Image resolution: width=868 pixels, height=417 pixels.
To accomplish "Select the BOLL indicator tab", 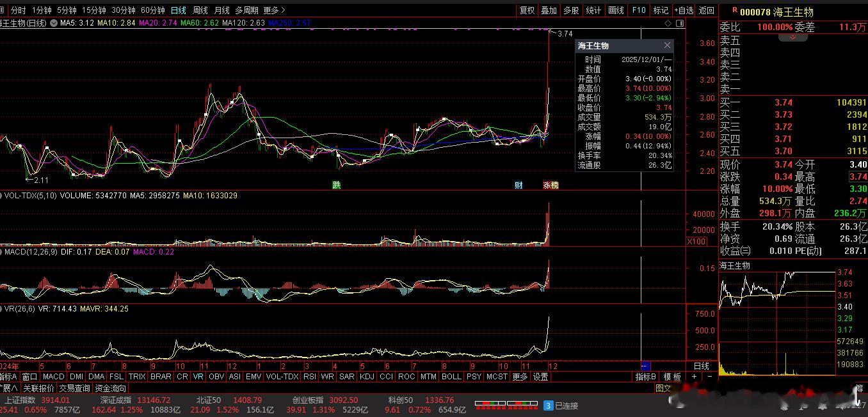I will 451,377.
